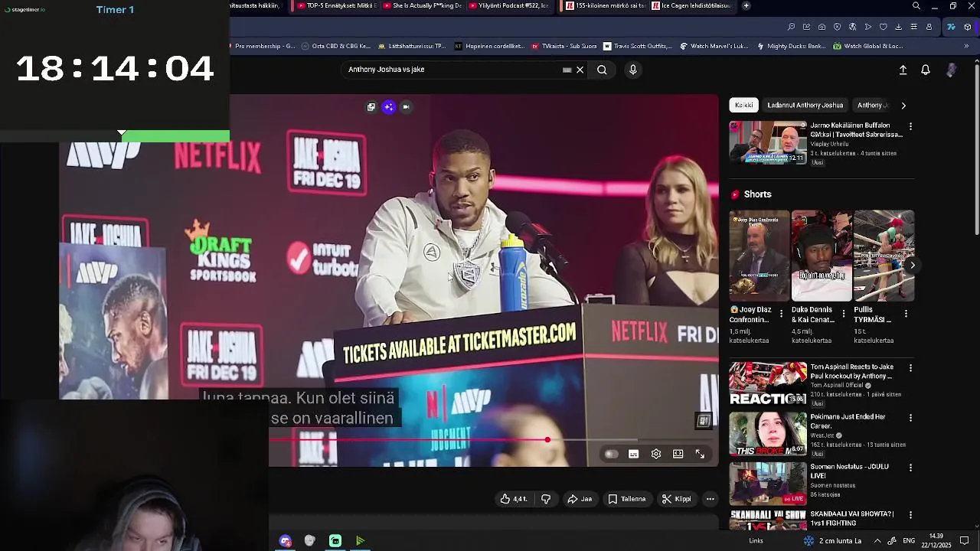The image size is (980, 551).
Task: Open the Travis Scott Outfits bookmark
Action: (638, 46)
